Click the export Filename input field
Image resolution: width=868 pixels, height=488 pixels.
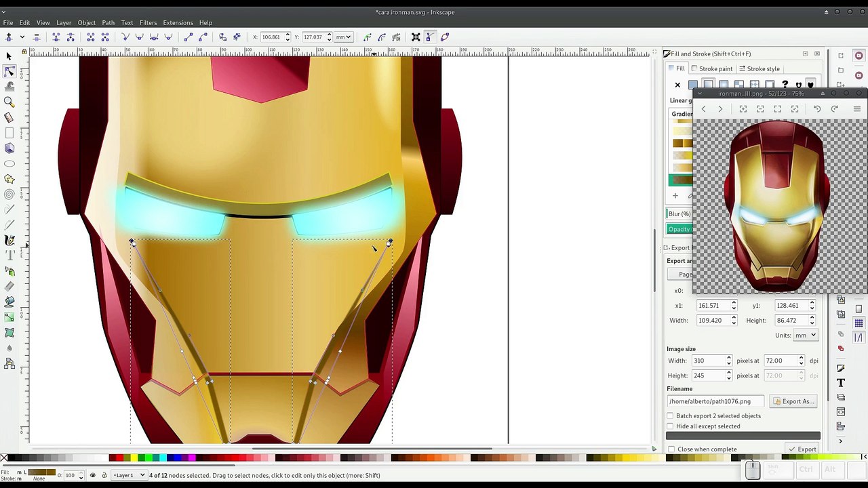coord(715,401)
